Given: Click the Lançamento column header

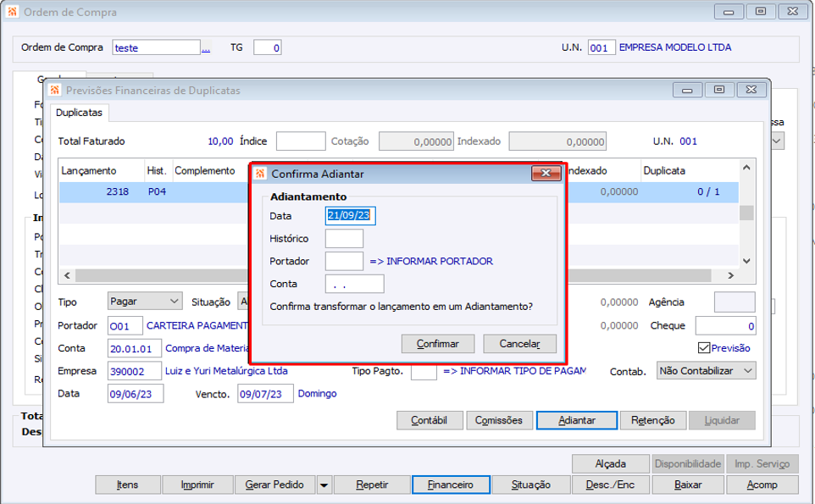Looking at the screenshot, I should tap(102, 171).
